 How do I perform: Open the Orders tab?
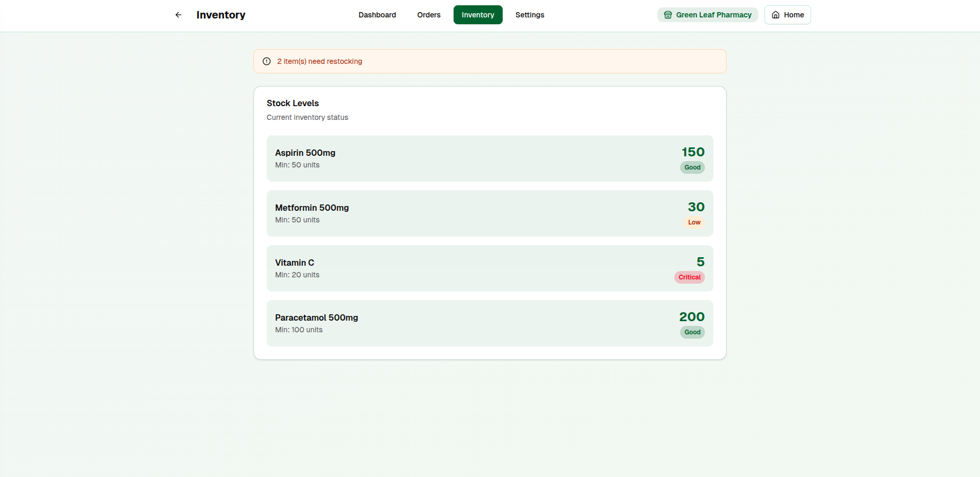coord(428,15)
